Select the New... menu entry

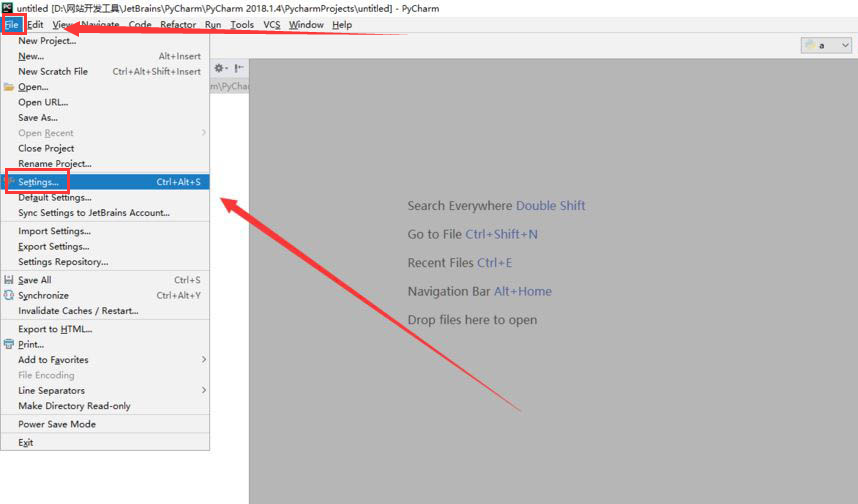(105, 56)
